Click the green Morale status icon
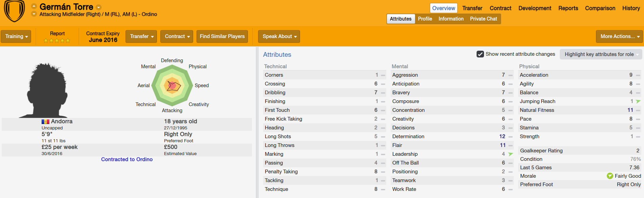644x198 pixels. tap(610, 176)
